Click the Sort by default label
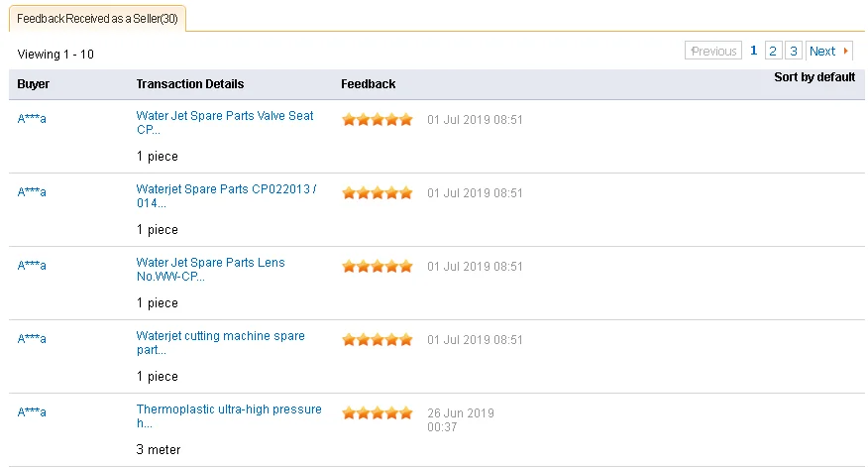The width and height of the screenshot is (868, 467). tap(814, 77)
